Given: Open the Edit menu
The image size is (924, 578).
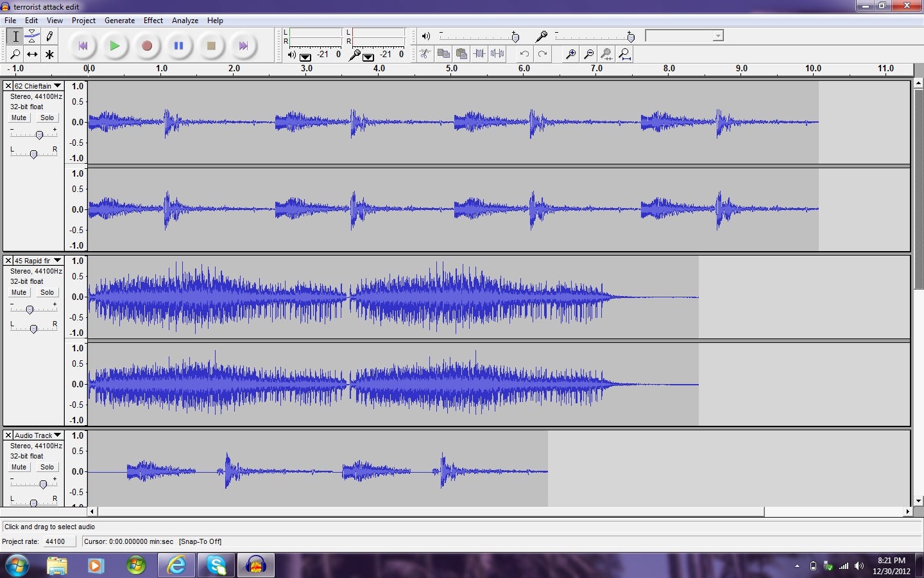Looking at the screenshot, I should (x=31, y=21).
